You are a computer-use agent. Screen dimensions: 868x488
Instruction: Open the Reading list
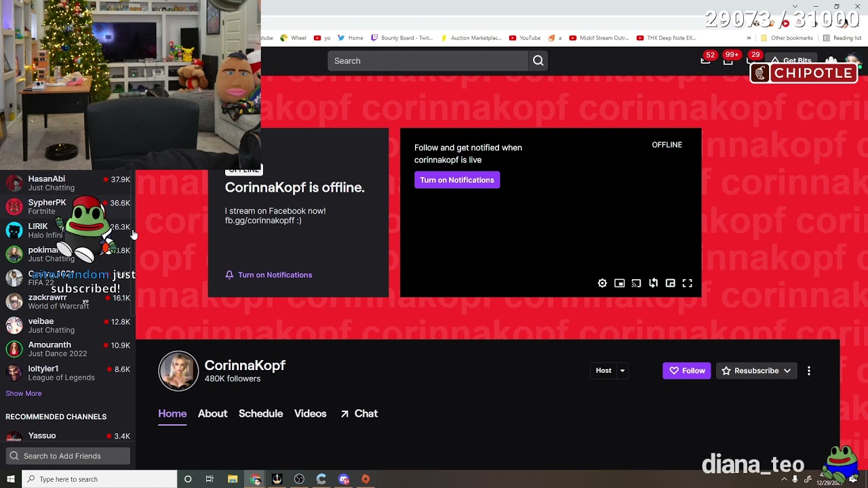(842, 38)
